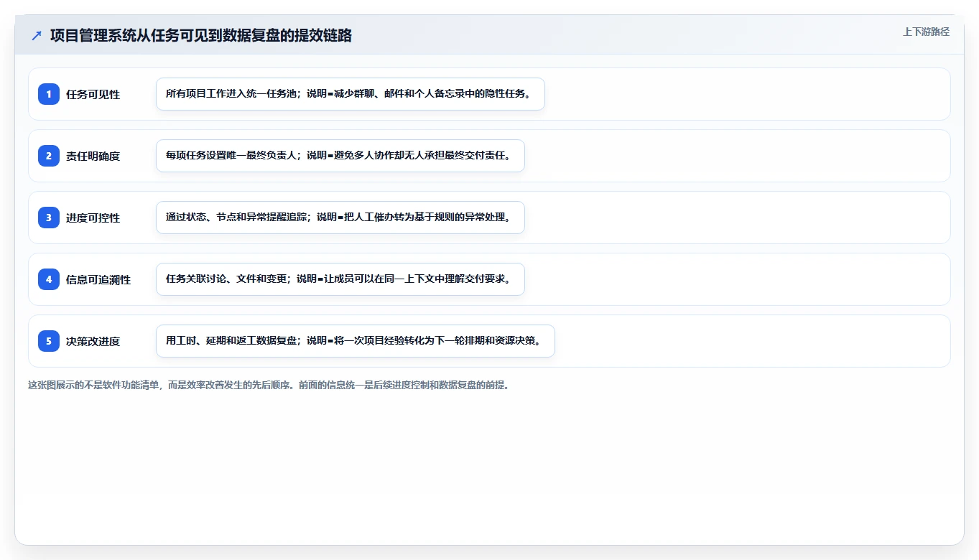Select the 责任明确度 label

pyautogui.click(x=93, y=156)
